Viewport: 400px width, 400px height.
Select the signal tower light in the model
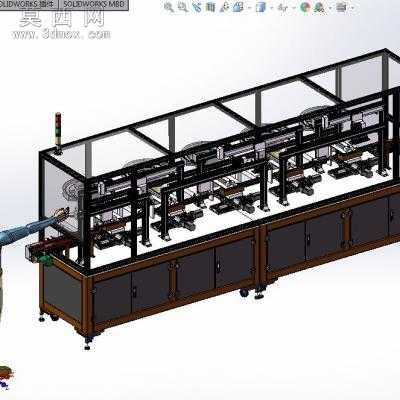point(58,133)
